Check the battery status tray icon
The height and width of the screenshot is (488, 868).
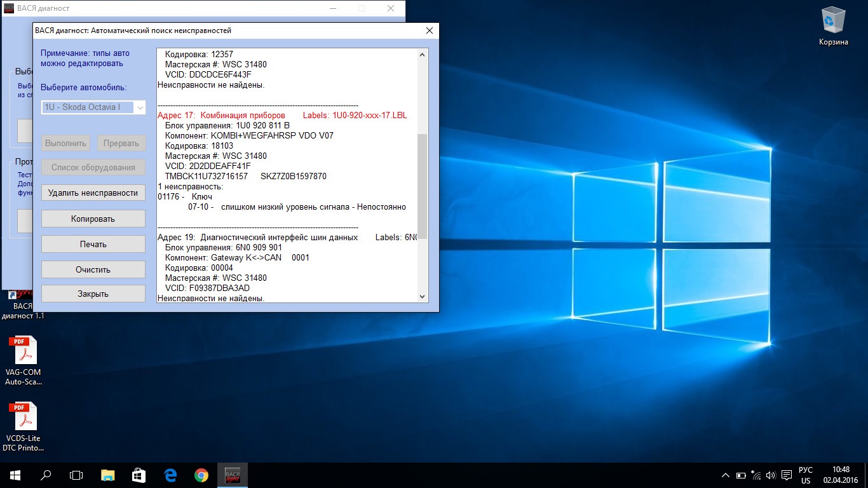click(x=741, y=475)
